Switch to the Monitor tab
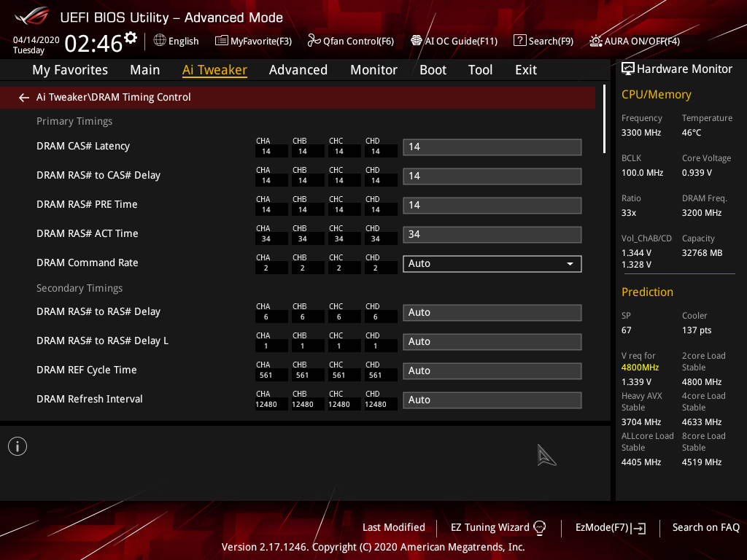Image resolution: width=747 pixels, height=560 pixels. 373,70
